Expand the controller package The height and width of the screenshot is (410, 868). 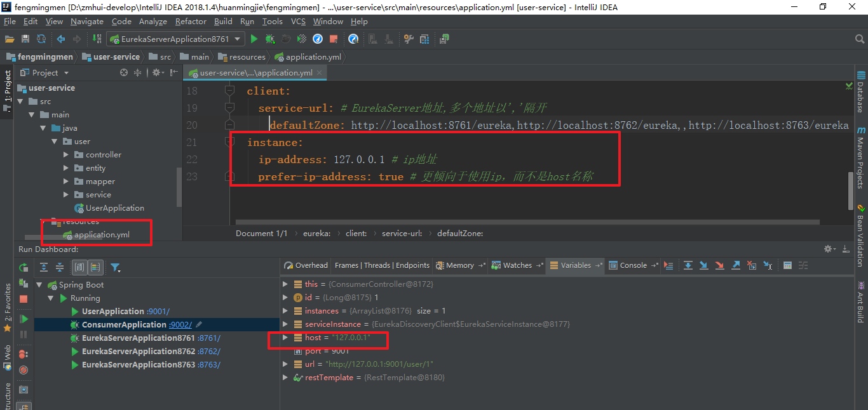tap(66, 155)
